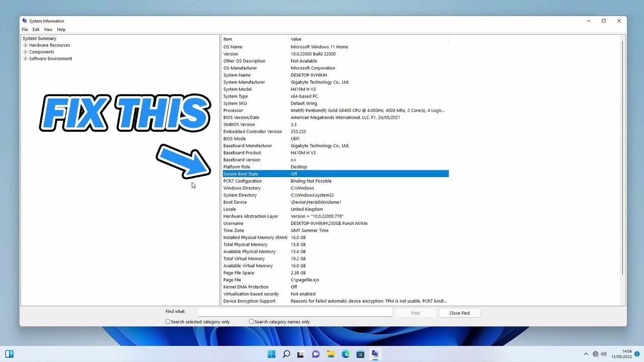
Task: Open the File menu
Action: click(25, 30)
